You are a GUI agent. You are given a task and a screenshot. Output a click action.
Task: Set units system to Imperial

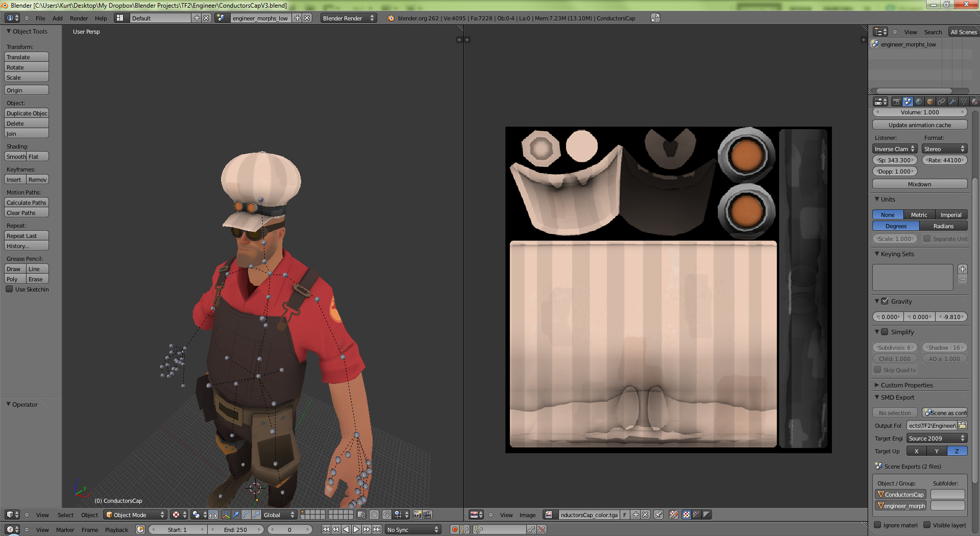(951, 215)
